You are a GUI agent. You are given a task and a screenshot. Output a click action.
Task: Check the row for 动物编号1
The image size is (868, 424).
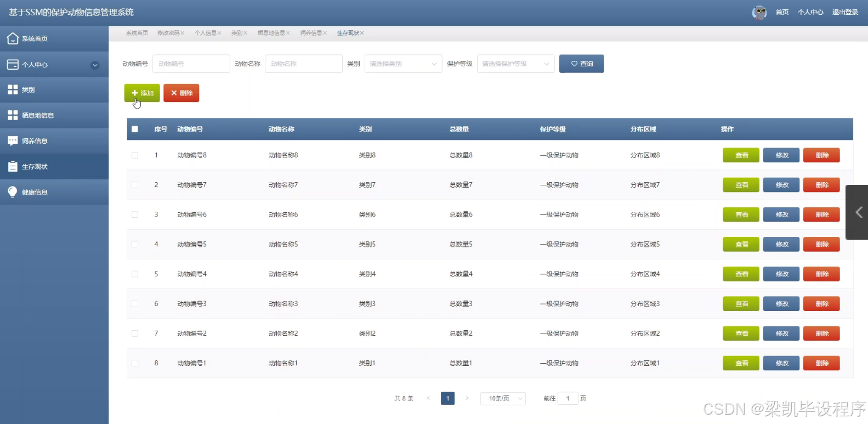point(135,363)
